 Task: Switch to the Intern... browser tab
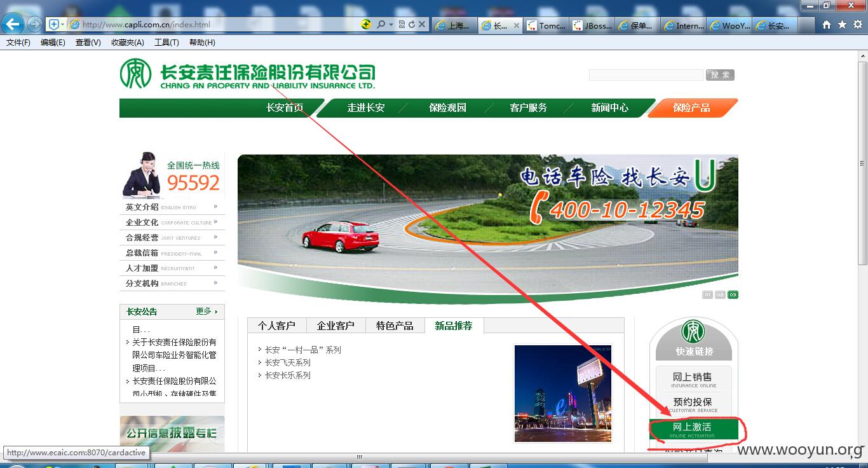[x=683, y=26]
